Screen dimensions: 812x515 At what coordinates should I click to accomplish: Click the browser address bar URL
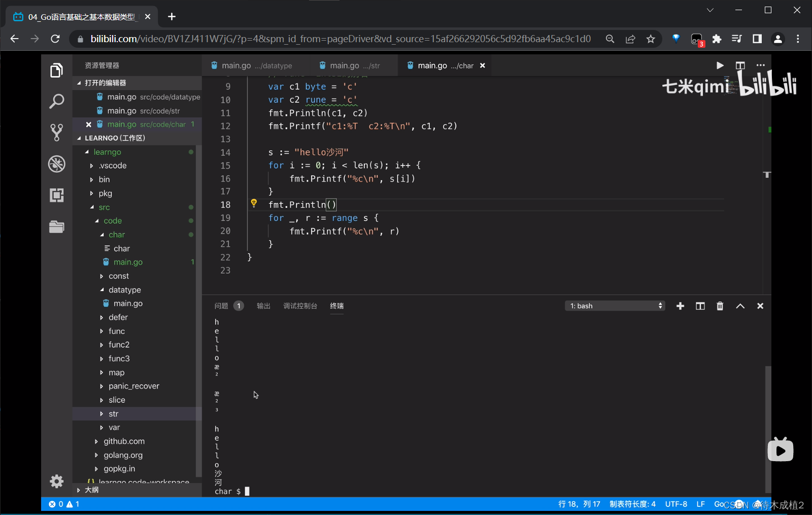coord(341,39)
